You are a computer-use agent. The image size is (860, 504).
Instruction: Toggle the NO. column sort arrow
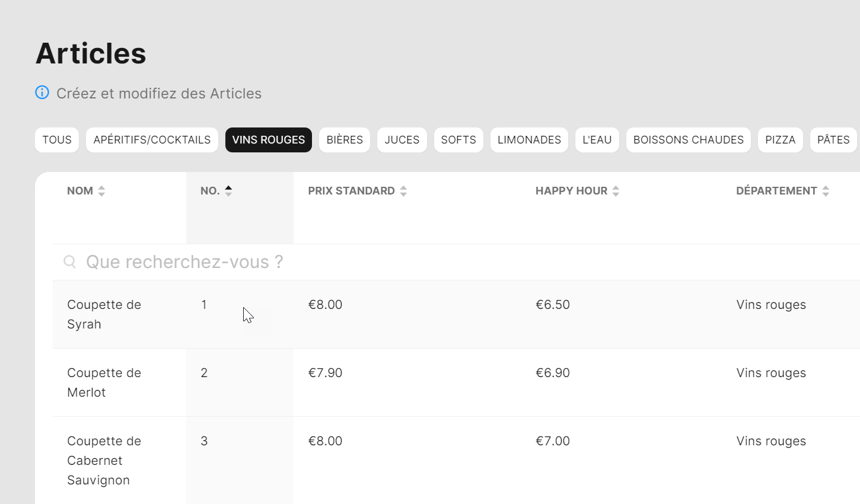228,191
